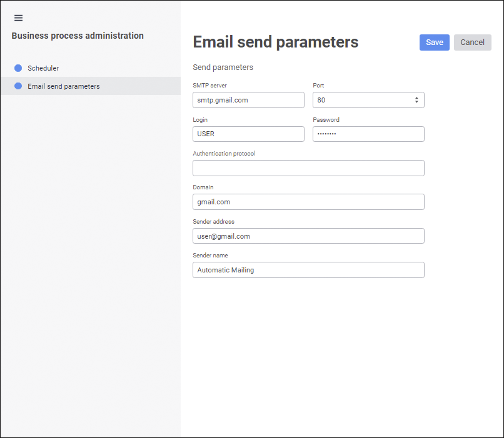This screenshot has width=504, height=438.
Task: Select the Password field
Action: (368, 134)
